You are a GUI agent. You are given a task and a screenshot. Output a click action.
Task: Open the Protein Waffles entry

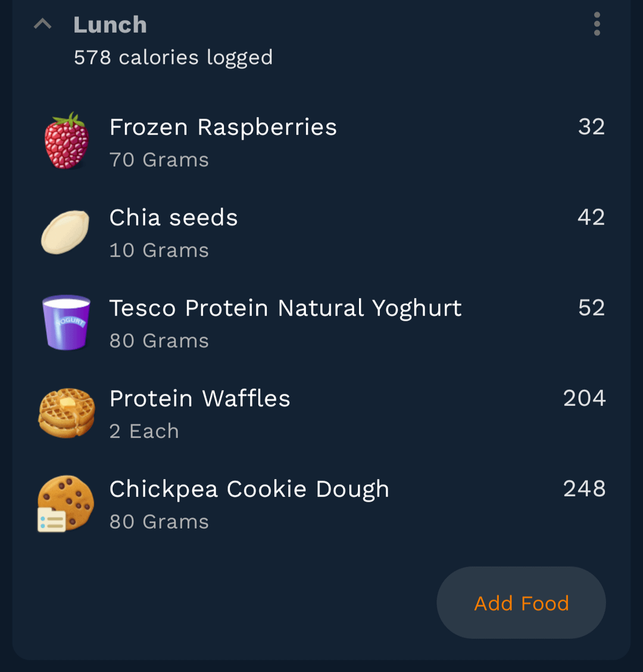click(x=200, y=399)
